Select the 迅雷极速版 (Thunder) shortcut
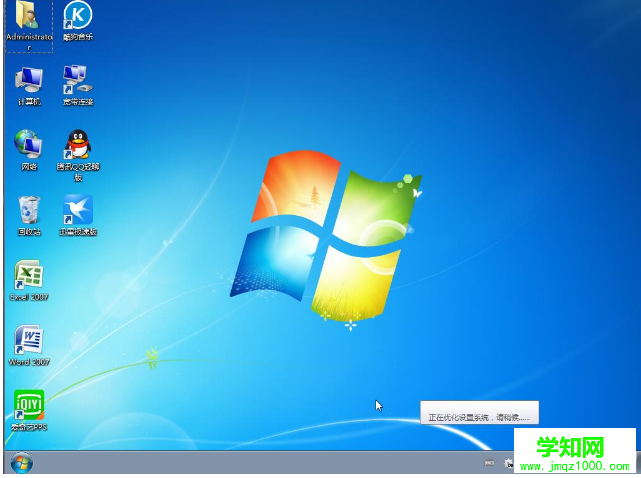Image resolution: width=641 pixels, height=478 pixels. tap(78, 215)
